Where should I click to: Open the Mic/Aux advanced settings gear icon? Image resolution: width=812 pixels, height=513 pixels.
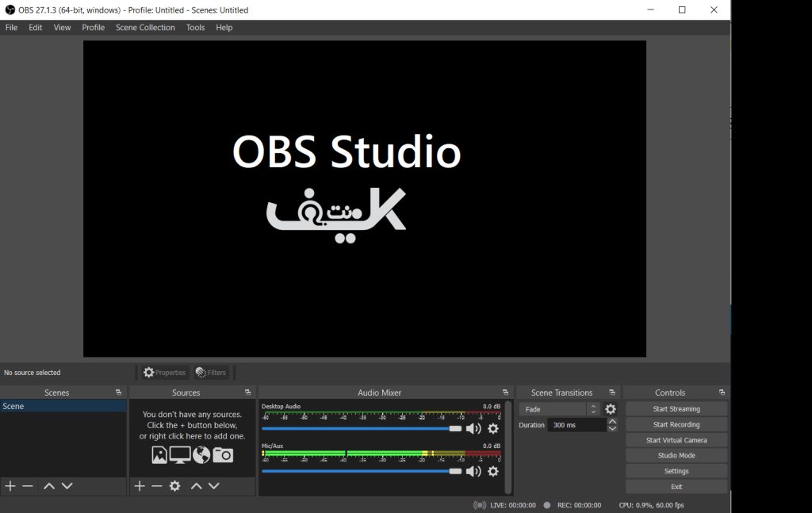(493, 471)
